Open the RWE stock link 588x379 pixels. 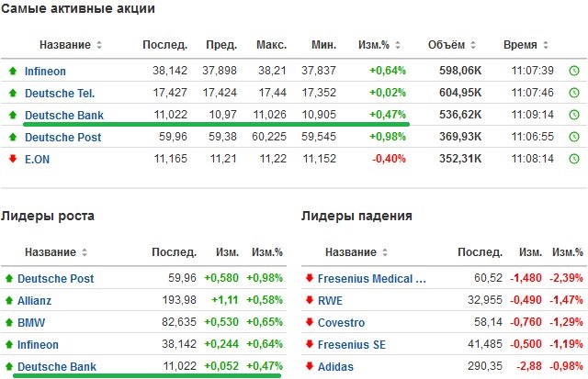330,301
